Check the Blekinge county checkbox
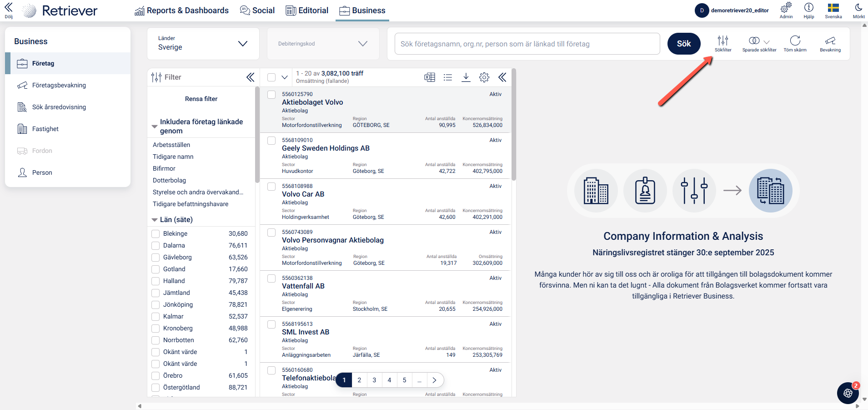This screenshot has width=868, height=410. pos(156,234)
